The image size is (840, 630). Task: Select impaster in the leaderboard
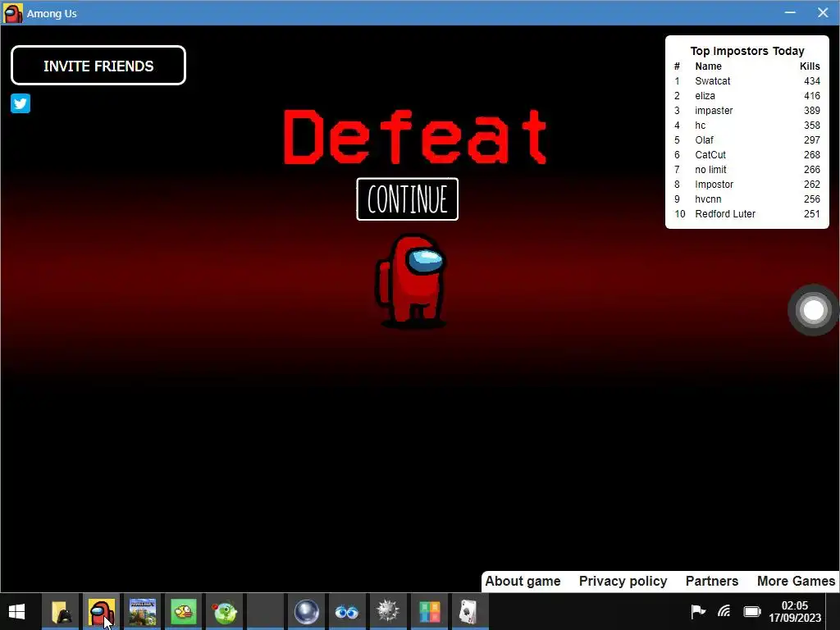click(714, 111)
